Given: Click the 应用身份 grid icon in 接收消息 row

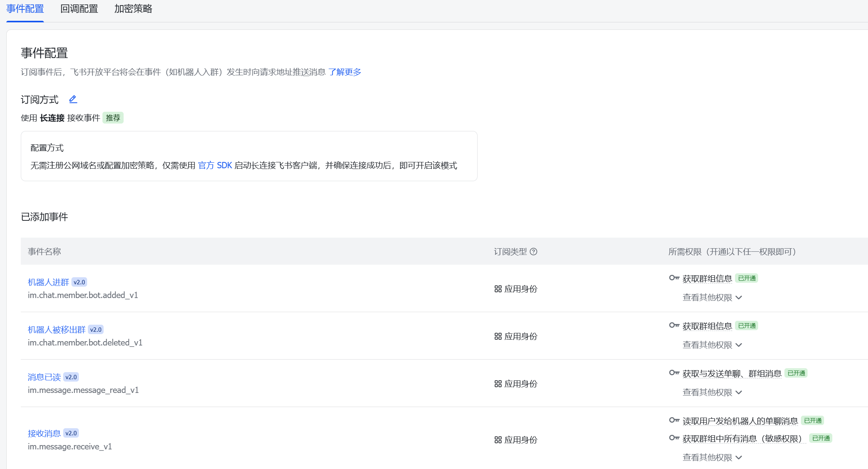Looking at the screenshot, I should point(498,440).
